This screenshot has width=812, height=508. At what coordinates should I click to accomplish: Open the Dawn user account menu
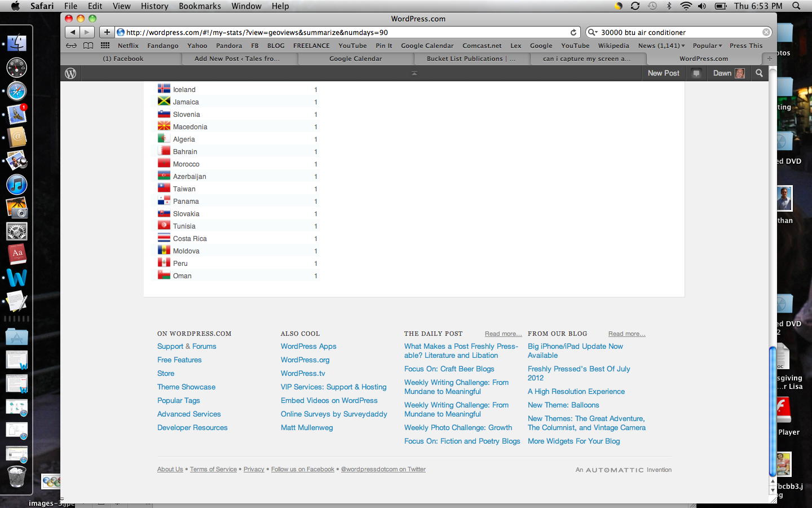(728, 73)
